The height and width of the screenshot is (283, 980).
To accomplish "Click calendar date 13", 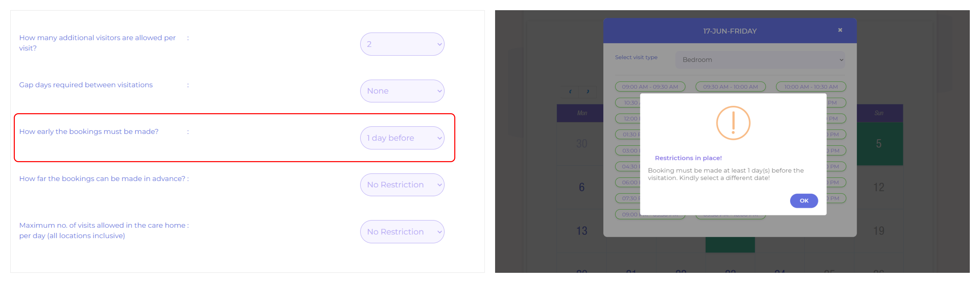I will pyautogui.click(x=581, y=230).
